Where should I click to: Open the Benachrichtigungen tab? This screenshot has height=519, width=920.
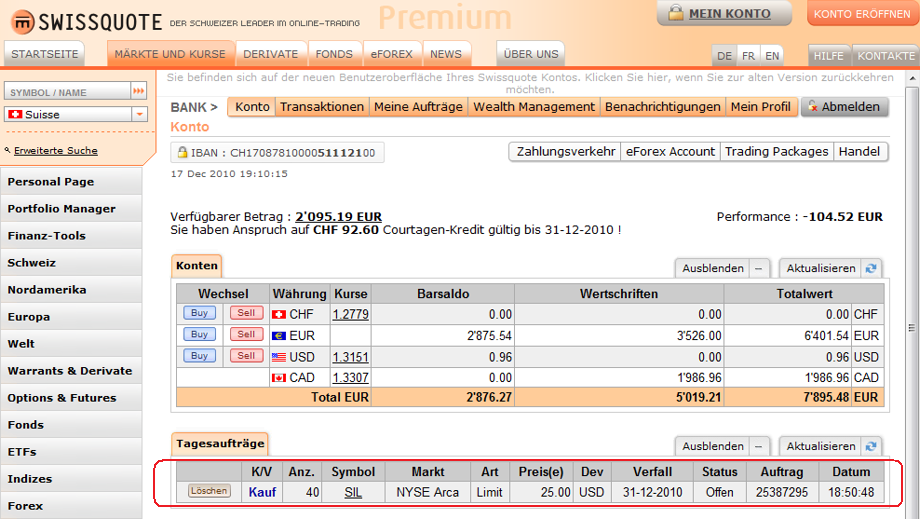663,107
